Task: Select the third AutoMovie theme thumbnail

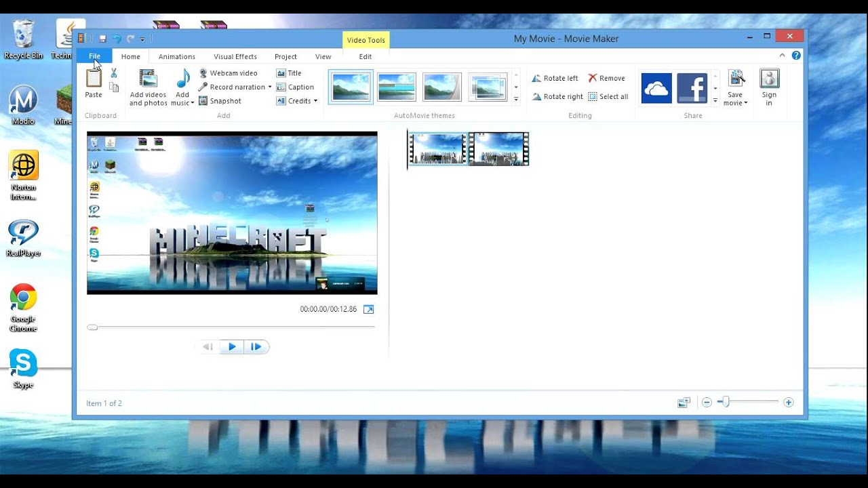Action: tap(442, 87)
